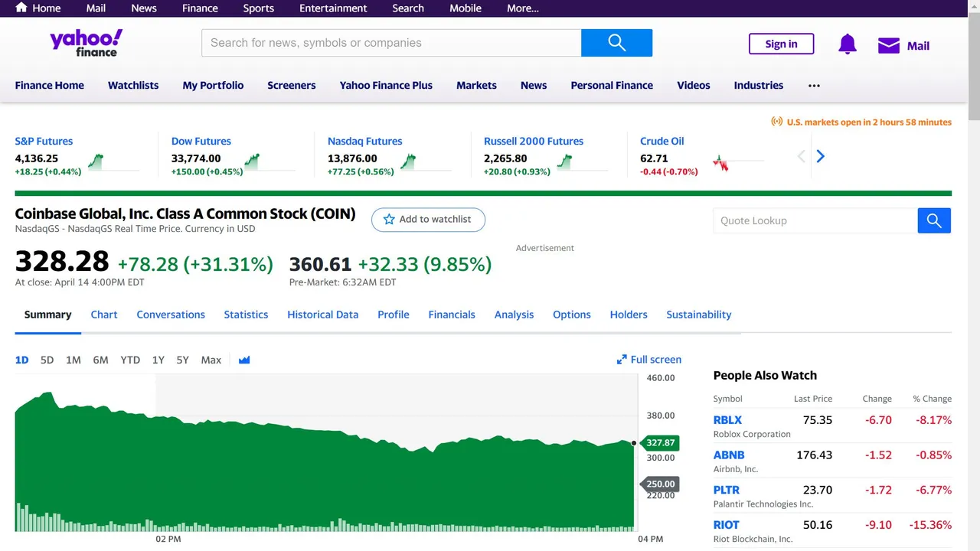Open Sports in the top bar
980x551 pixels.
pyautogui.click(x=259, y=8)
